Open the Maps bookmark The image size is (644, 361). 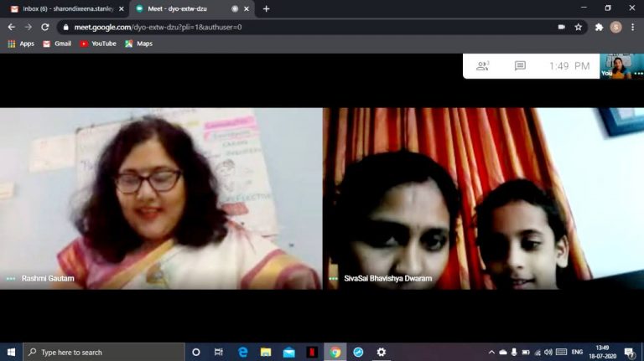pos(139,44)
